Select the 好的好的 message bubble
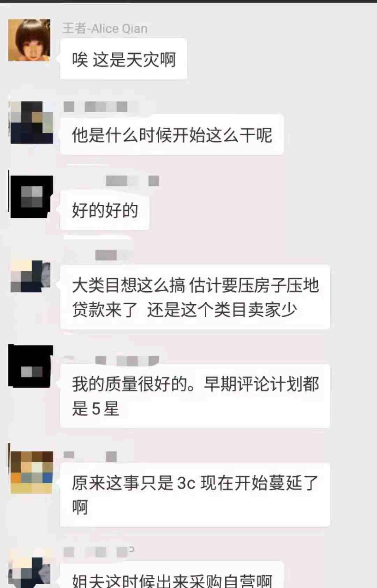This screenshot has height=588, width=377. (x=105, y=210)
